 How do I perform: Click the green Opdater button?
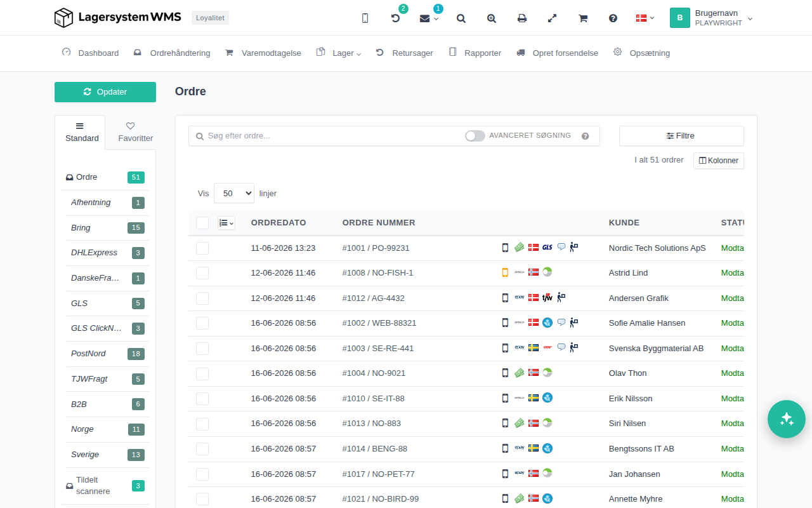pos(105,92)
